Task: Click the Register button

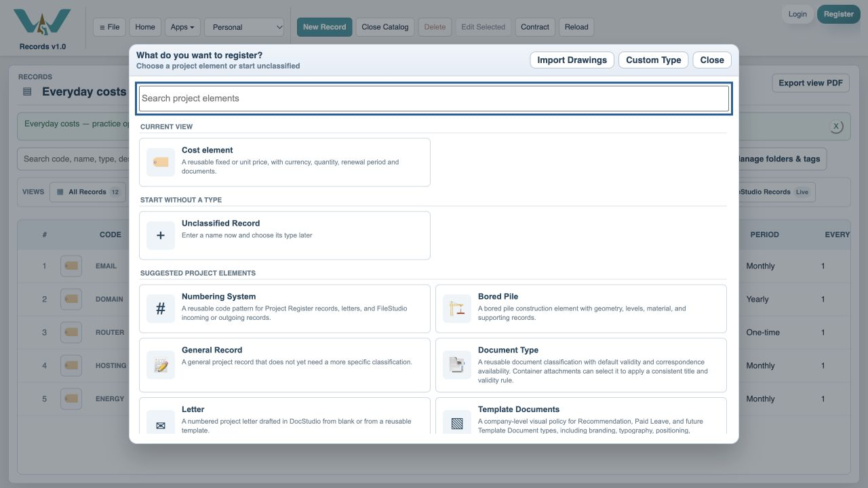Action: click(839, 14)
